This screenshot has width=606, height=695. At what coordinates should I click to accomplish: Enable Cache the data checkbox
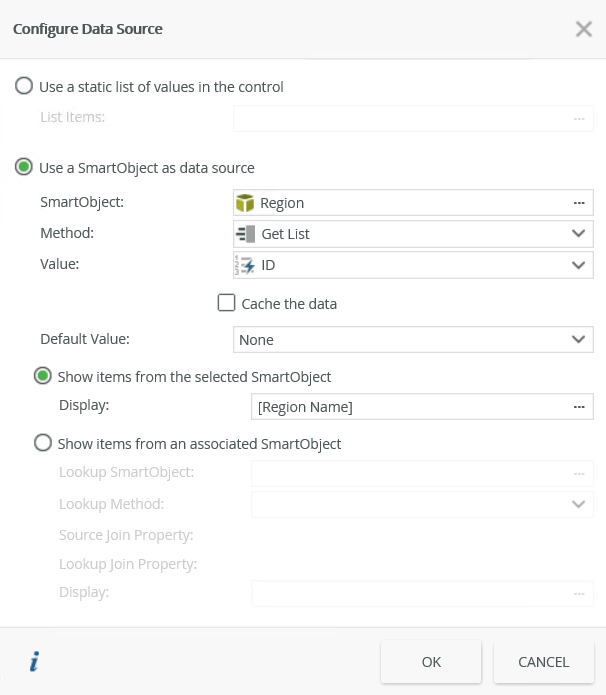[x=226, y=303]
